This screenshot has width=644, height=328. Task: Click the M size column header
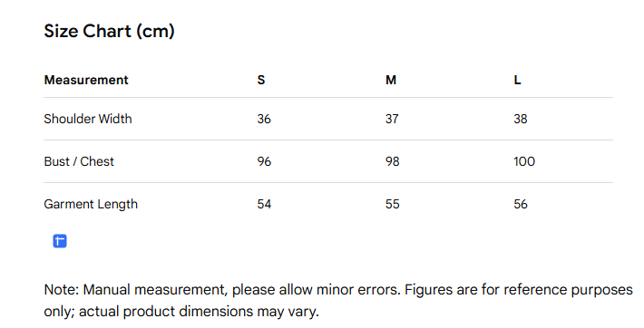coord(391,80)
